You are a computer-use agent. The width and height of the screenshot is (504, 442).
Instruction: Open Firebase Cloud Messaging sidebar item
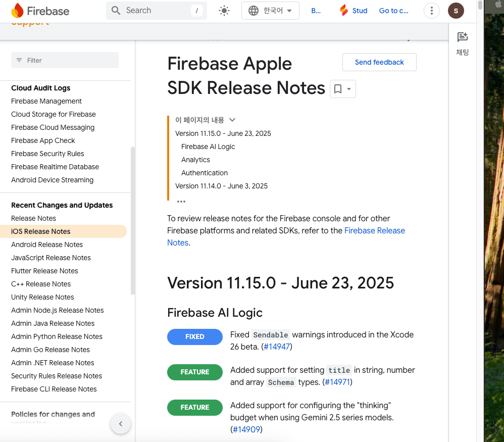pos(53,128)
